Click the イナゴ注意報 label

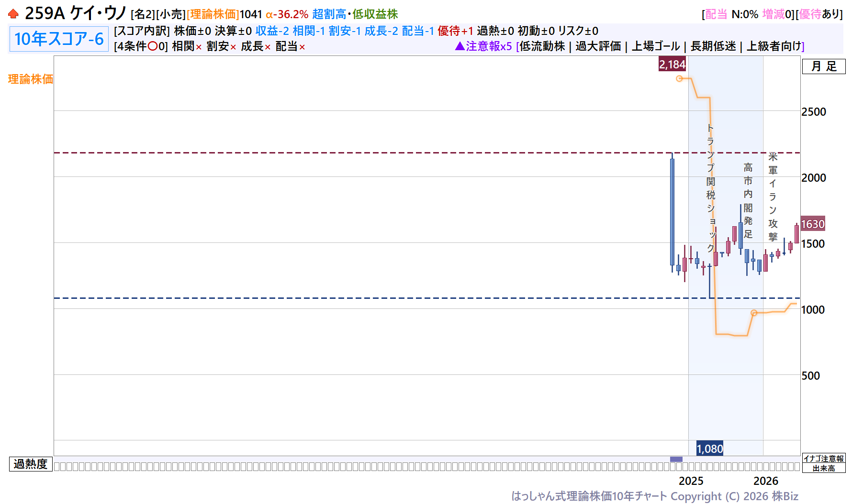point(824,459)
